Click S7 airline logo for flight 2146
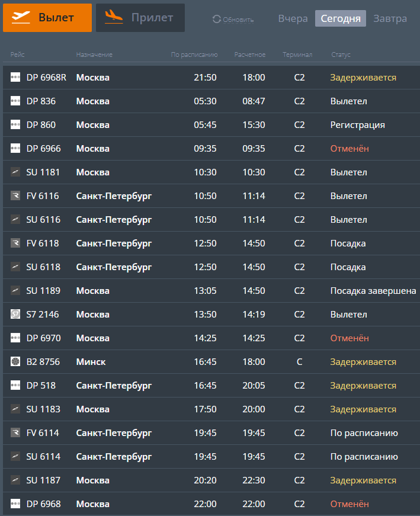 (15, 314)
